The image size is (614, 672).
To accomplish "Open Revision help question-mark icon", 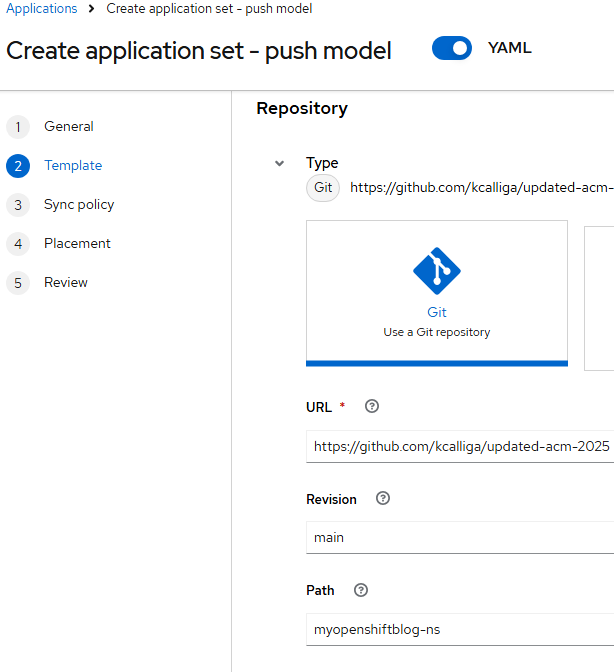I will [x=383, y=498].
